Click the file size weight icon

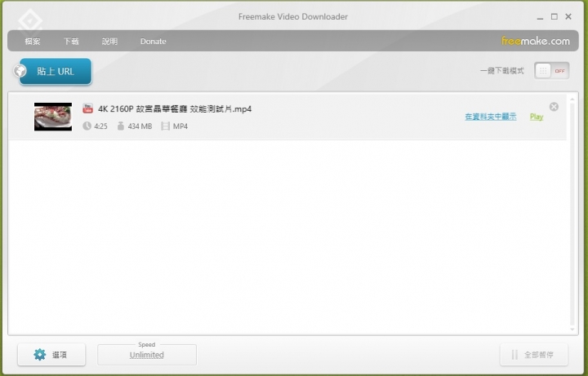click(x=120, y=126)
